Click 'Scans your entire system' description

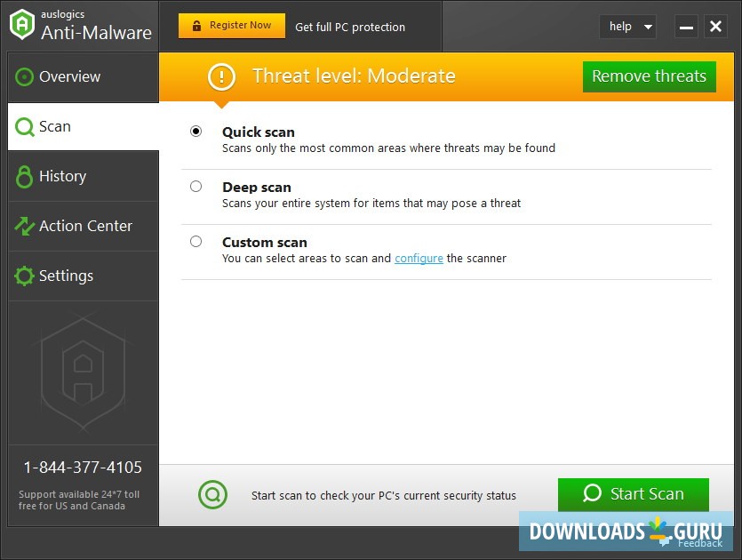(371, 204)
